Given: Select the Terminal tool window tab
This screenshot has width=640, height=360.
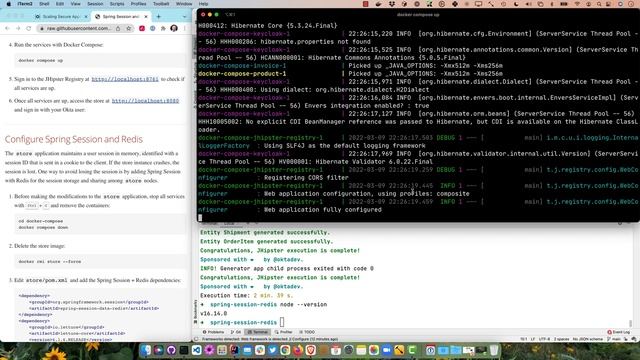Looking at the screenshot, I should click(x=258, y=332).
